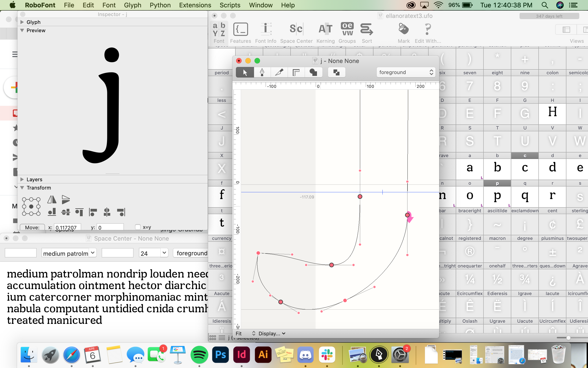This screenshot has height=368, width=588.
Task: Align horizontal centers in Transform panel
Action: [107, 212]
